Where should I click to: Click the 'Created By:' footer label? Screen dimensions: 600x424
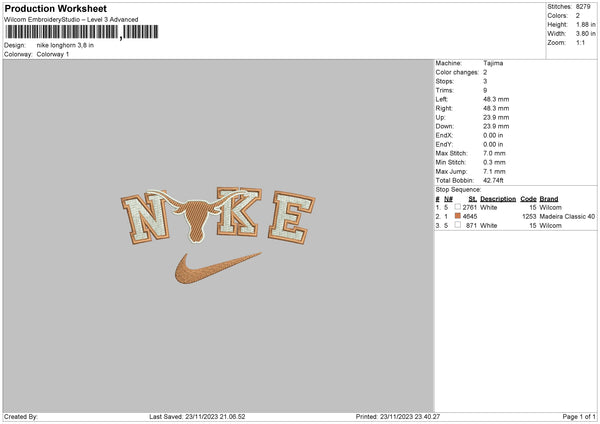click(21, 416)
